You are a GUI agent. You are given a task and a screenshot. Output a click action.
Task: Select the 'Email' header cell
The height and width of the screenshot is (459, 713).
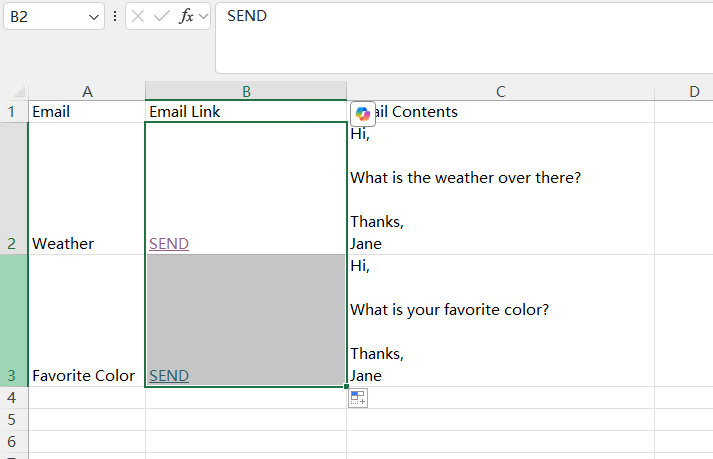[87, 111]
